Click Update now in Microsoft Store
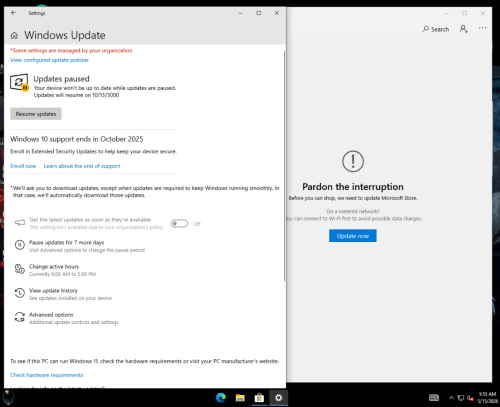 tap(353, 236)
